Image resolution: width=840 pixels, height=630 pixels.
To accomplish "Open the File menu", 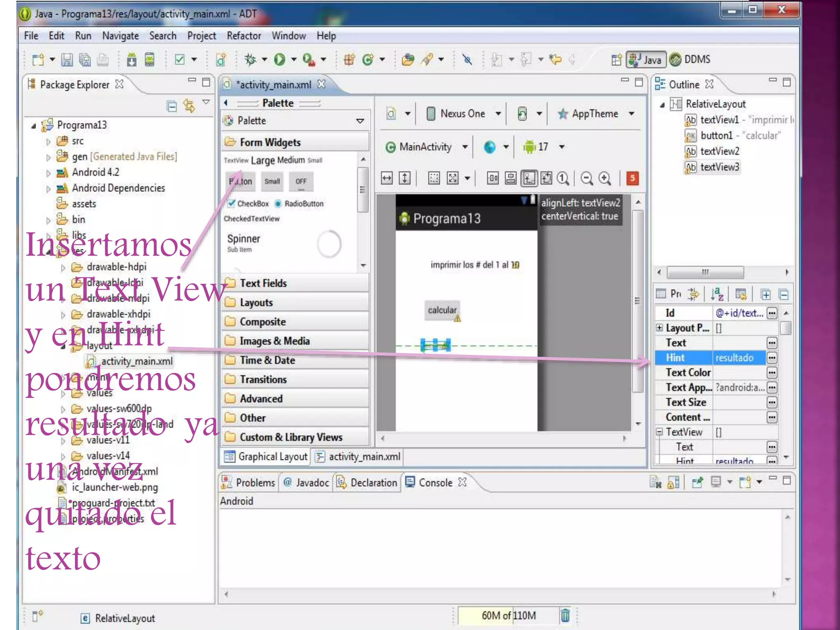I will [x=31, y=36].
